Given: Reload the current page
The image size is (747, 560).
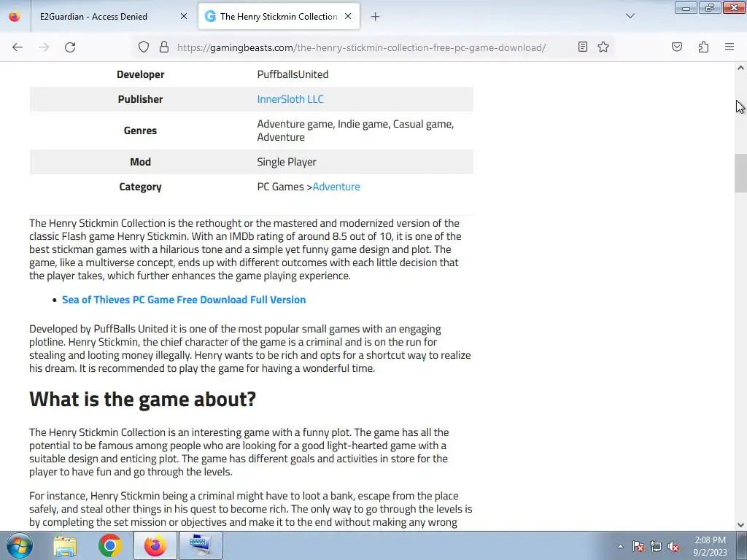Looking at the screenshot, I should (x=70, y=47).
